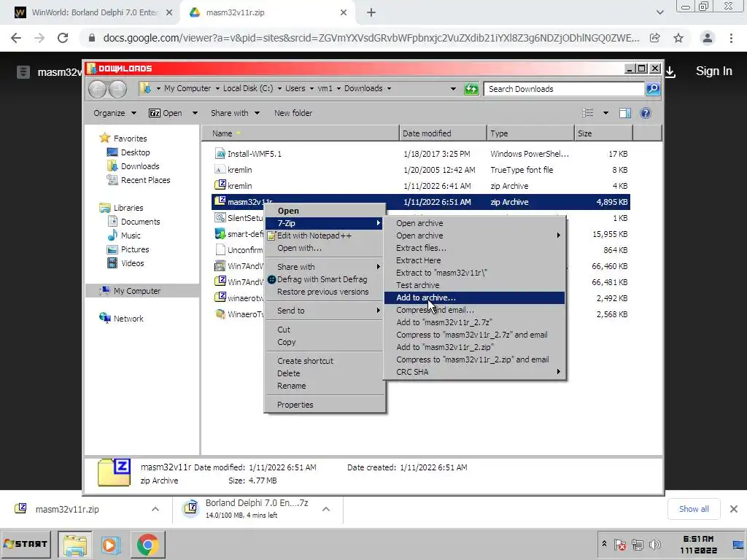This screenshot has width=747, height=560.
Task: Open the Organize dropdown
Action: 115,113
